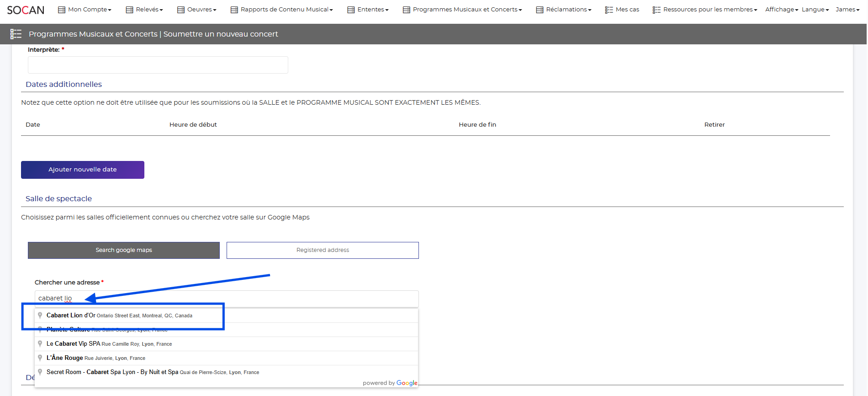Open the Langue dropdown

(x=815, y=10)
